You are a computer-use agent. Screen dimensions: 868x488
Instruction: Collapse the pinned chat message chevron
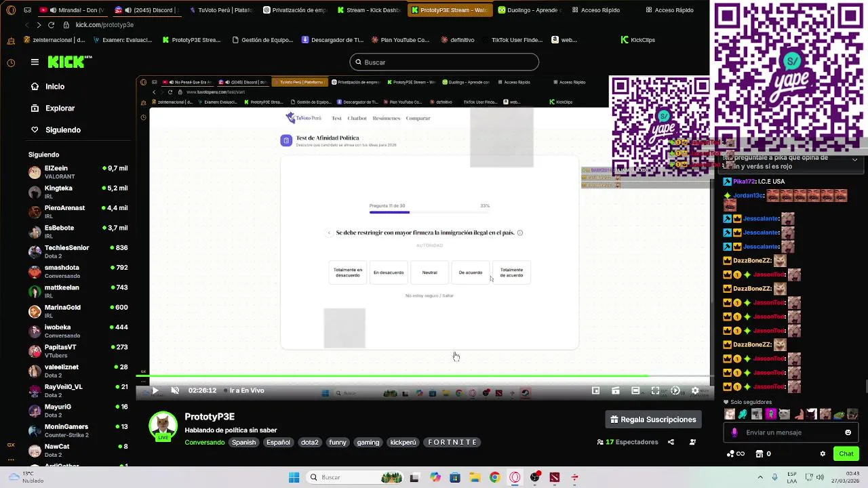coord(854,160)
